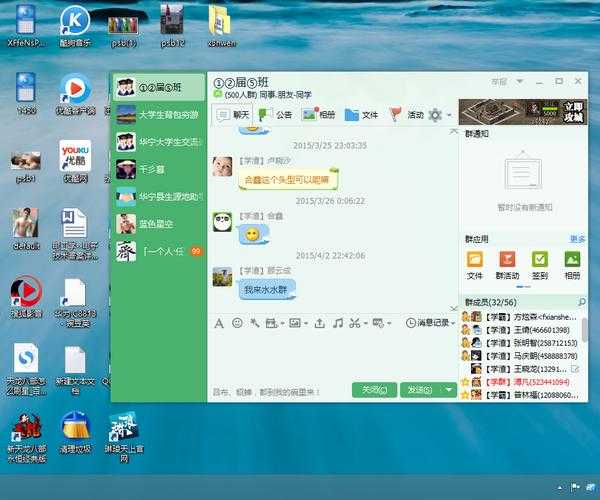Image resolution: width=600 pixels, height=500 pixels.
Task: Click the edit card icon beside 王晓龙
Action: tap(575, 369)
